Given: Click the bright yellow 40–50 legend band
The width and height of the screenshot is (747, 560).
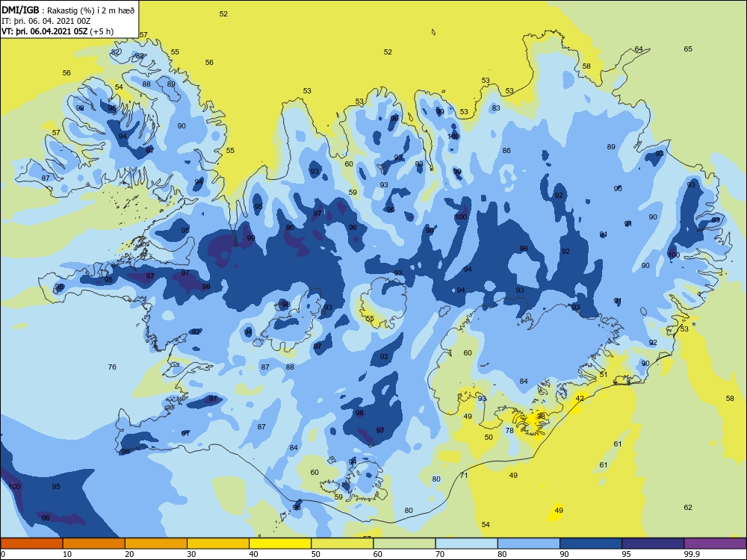Looking at the screenshot, I should pyautogui.click(x=280, y=544).
